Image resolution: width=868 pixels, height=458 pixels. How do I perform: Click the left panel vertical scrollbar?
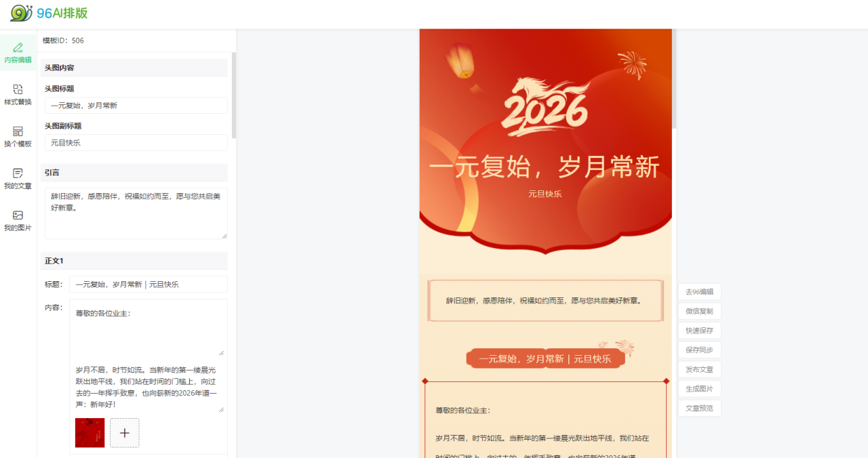click(x=234, y=95)
